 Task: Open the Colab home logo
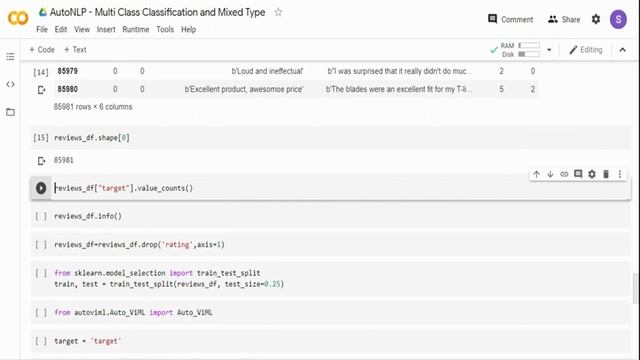pos(18,18)
